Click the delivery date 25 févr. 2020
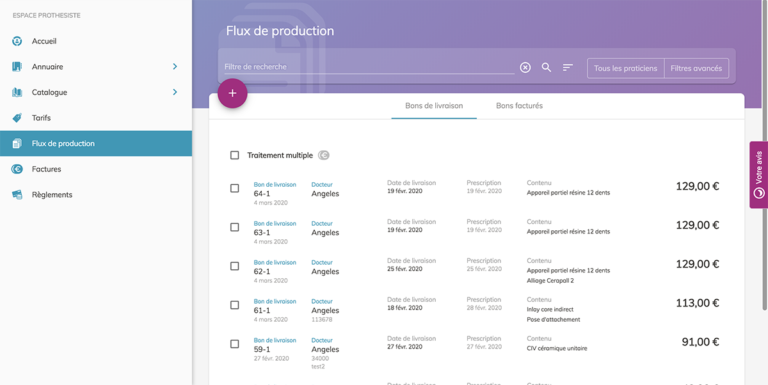Screen dimensions: 768x385 pyautogui.click(x=405, y=269)
